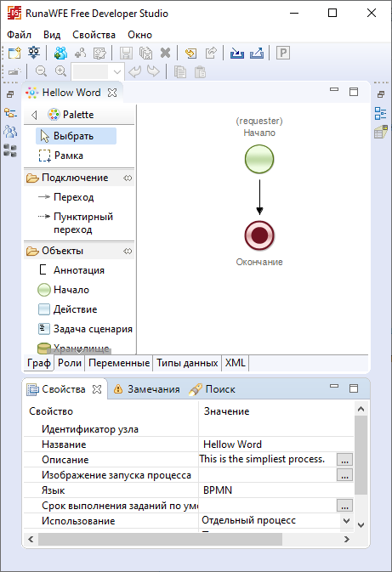The width and height of the screenshot is (392, 572).
Task: Pin the Объекты palette drawer
Action: pos(128,251)
